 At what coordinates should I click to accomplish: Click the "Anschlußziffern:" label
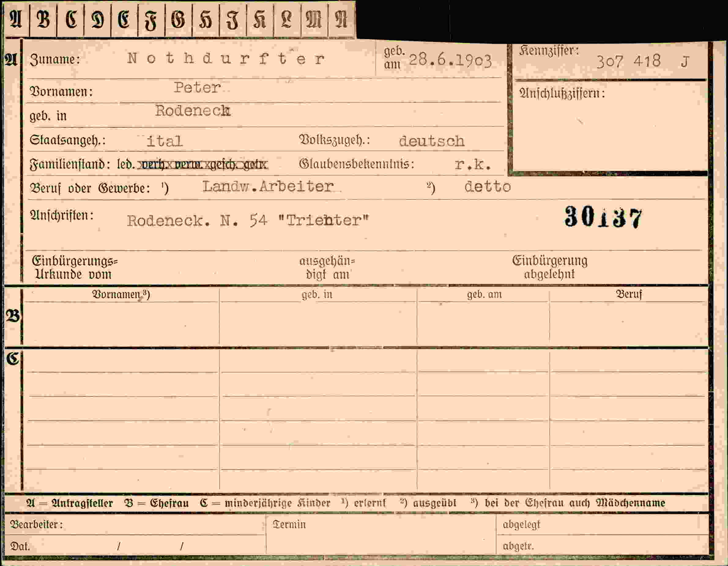[x=562, y=94]
